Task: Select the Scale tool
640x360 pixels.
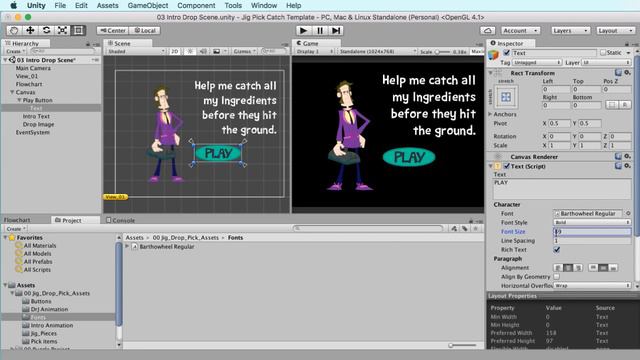Action: (x=62, y=30)
